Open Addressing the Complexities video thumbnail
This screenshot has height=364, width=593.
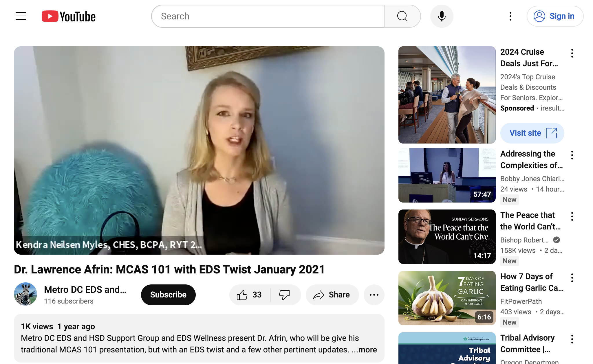coord(447,175)
